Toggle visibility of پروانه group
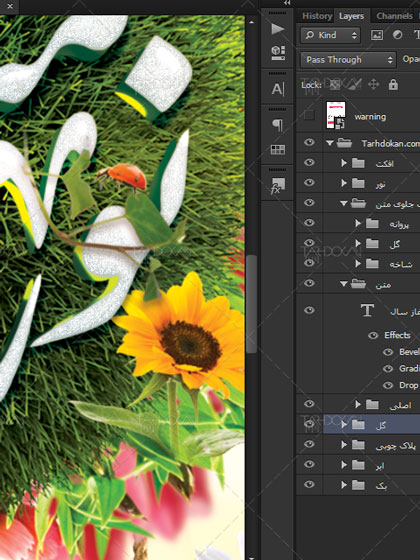Viewport: 420px width, 560px height. pos(309,223)
